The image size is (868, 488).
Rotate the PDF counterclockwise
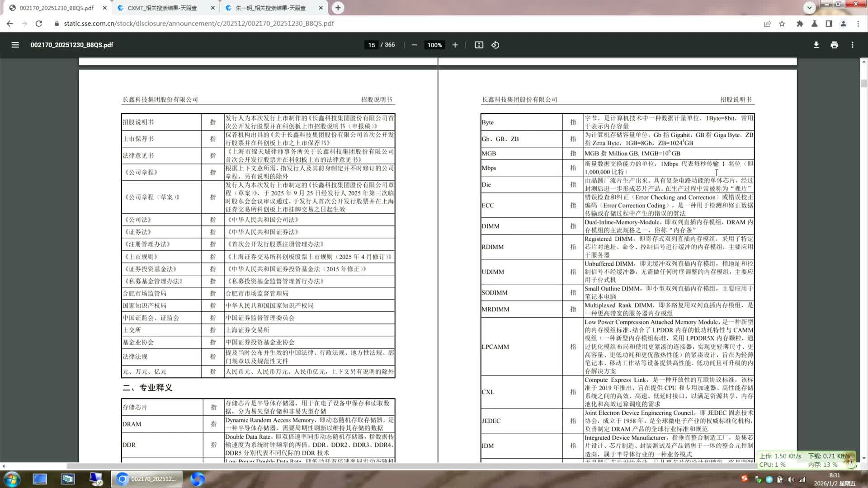click(x=495, y=45)
